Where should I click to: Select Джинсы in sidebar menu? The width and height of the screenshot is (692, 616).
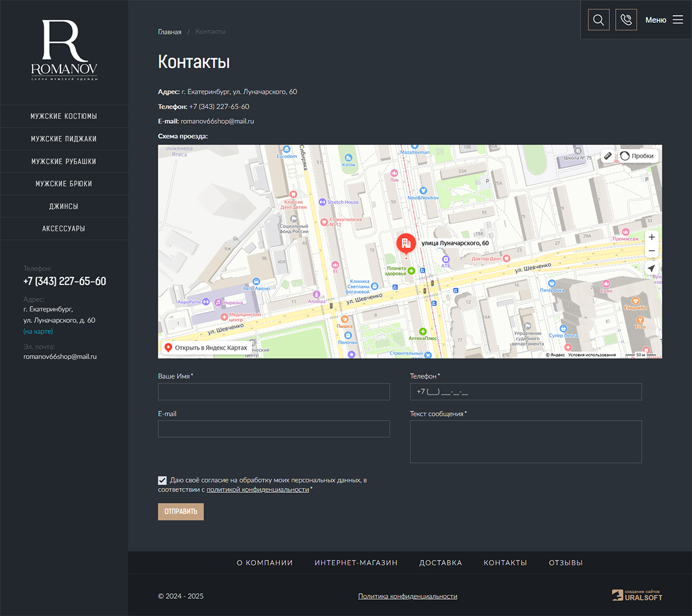[x=64, y=207]
